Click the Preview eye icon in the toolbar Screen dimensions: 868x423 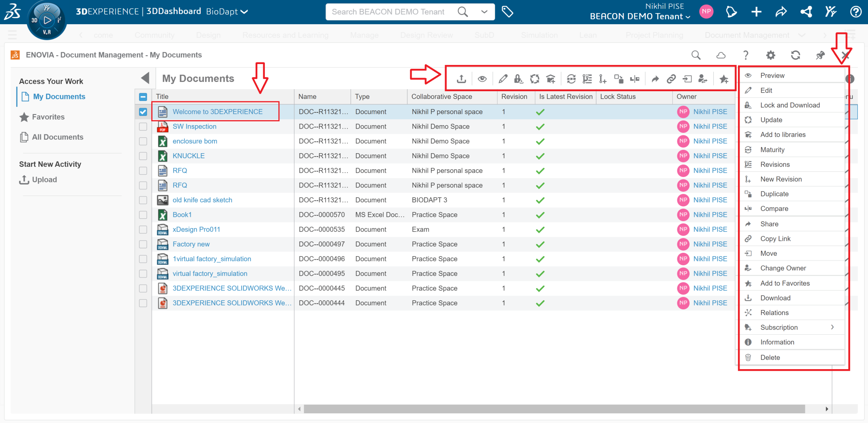482,79
